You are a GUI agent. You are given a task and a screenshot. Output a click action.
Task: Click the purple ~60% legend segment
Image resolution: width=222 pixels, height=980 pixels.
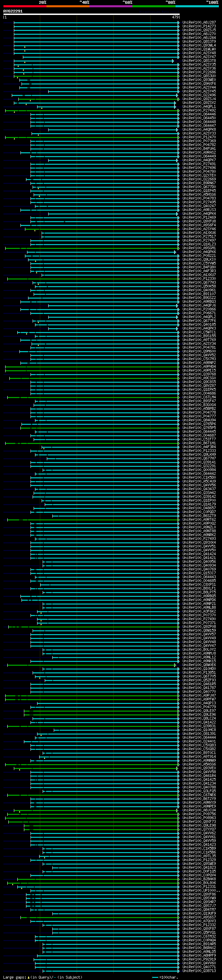pyautogui.click(x=111, y=6)
